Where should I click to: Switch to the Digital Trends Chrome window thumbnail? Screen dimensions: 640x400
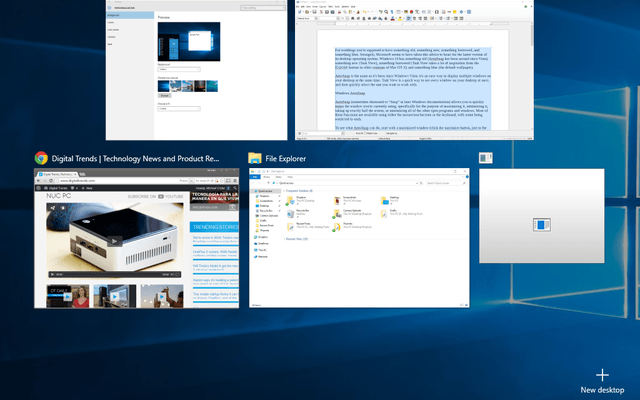click(136, 238)
